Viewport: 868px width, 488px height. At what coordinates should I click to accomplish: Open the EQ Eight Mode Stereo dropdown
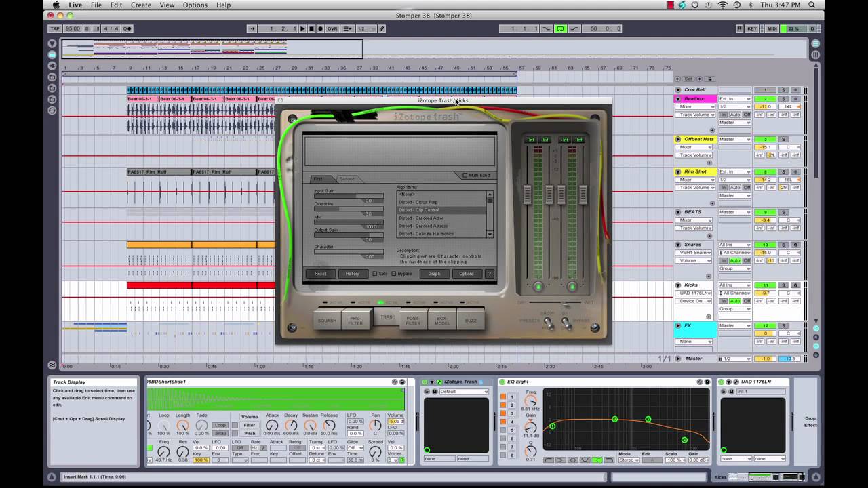pyautogui.click(x=630, y=460)
